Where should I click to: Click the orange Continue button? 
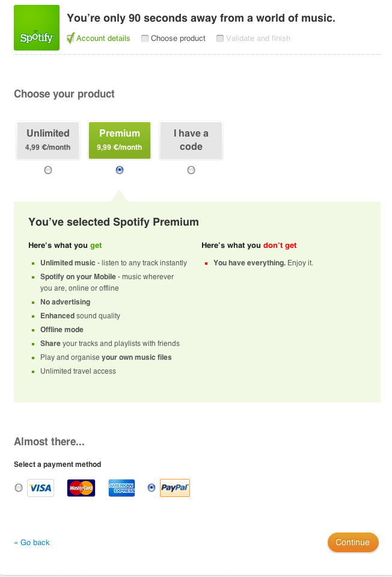pos(353,543)
